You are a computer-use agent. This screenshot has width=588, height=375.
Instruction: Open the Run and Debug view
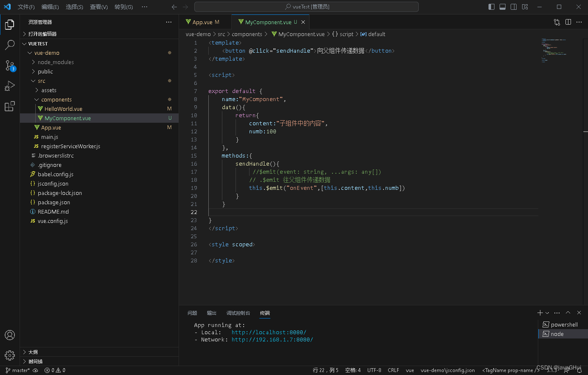pyautogui.click(x=10, y=86)
